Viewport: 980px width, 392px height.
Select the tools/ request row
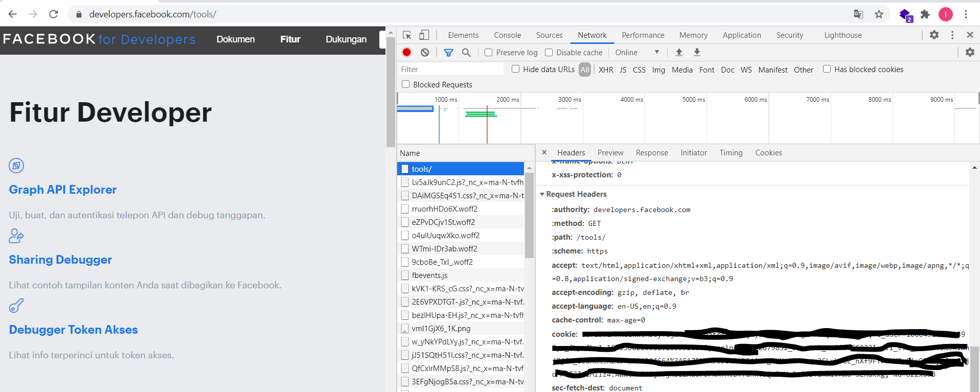[x=461, y=169]
